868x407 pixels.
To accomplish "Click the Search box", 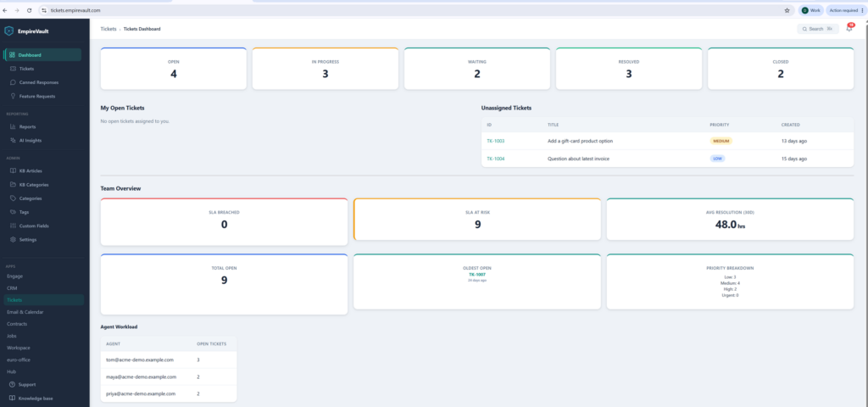I will [x=818, y=29].
